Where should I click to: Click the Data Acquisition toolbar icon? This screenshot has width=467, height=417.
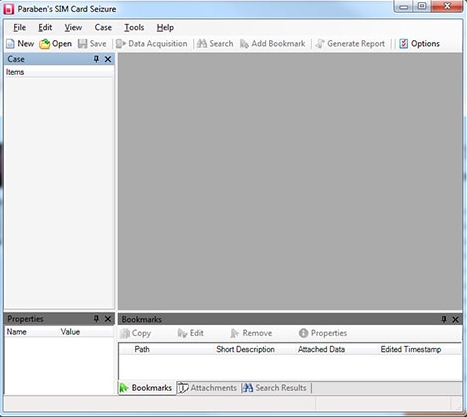pos(121,44)
